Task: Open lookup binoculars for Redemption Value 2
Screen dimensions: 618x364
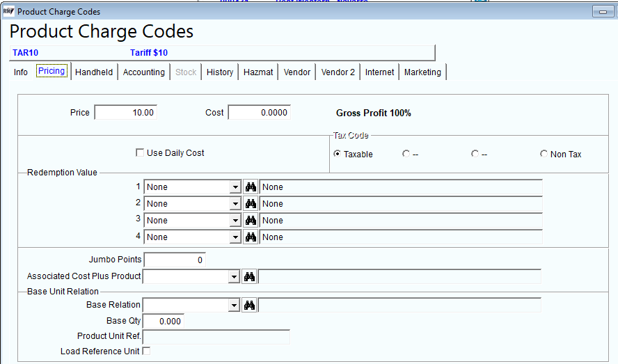Action: pos(251,204)
